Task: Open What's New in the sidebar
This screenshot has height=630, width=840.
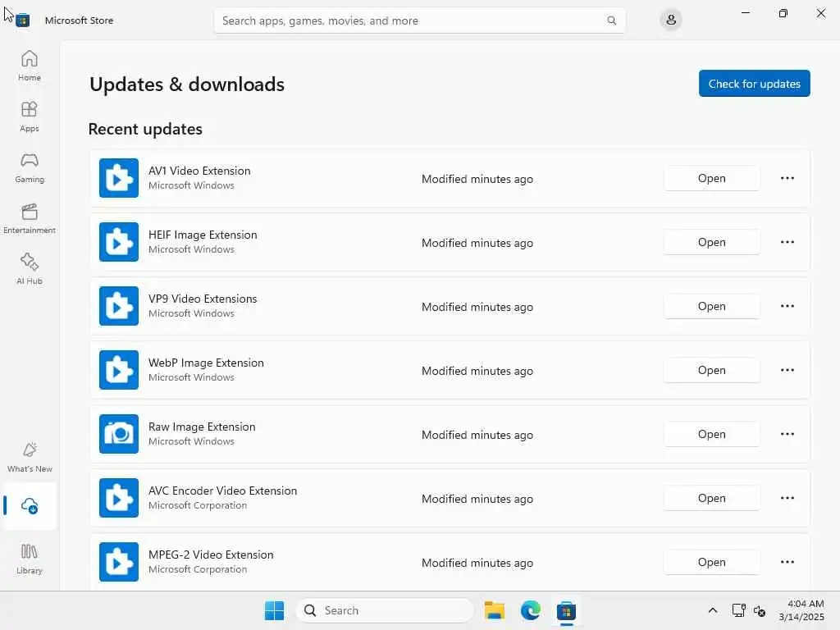Action: 30,457
